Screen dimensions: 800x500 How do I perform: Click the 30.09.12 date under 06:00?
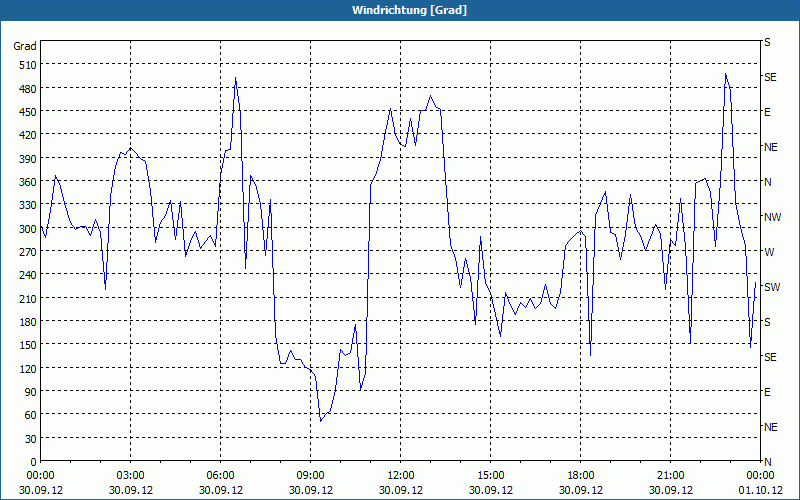pyautogui.click(x=220, y=490)
